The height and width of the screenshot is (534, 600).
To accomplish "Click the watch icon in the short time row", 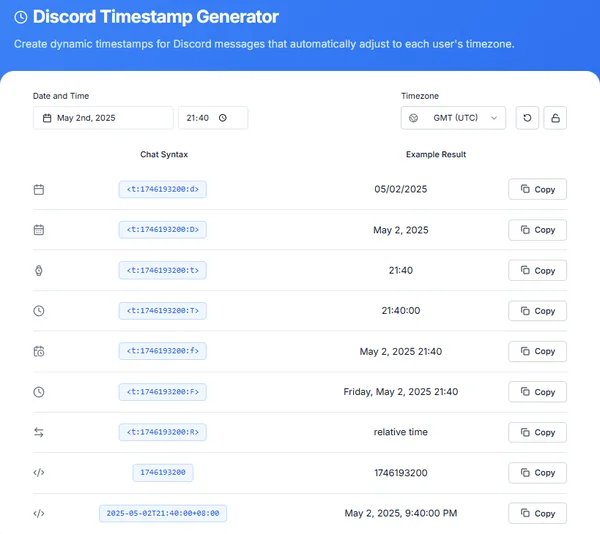I will pos(39,270).
